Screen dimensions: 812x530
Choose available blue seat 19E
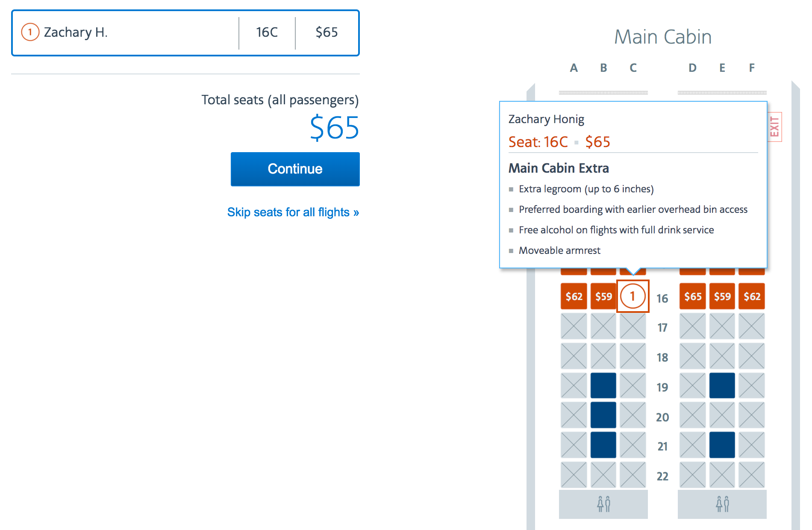[722, 386]
